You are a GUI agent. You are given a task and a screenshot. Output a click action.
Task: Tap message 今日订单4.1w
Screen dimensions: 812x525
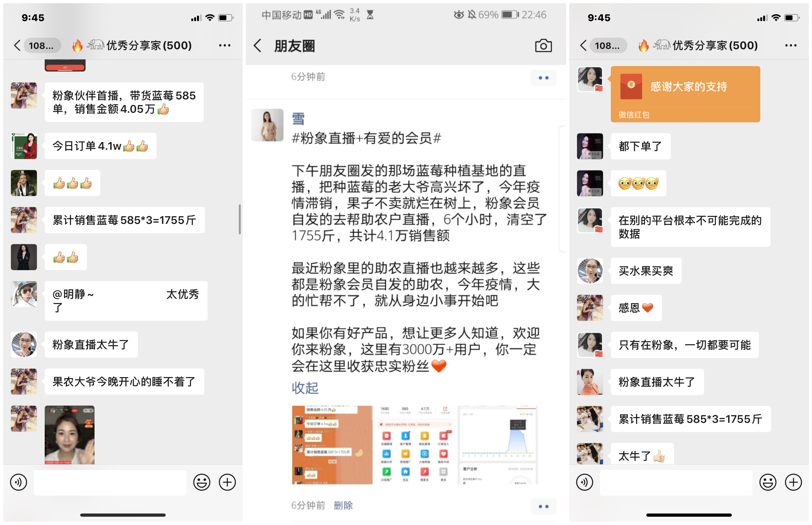[x=100, y=146]
